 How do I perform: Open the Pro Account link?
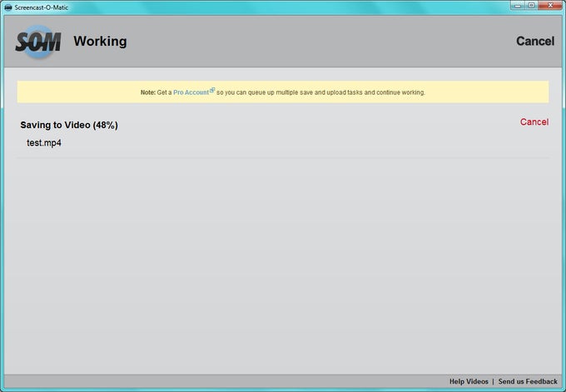191,92
